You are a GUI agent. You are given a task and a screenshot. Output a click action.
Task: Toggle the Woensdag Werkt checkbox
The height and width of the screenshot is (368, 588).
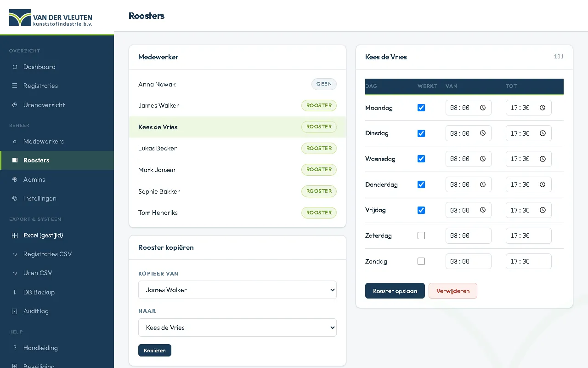click(421, 159)
